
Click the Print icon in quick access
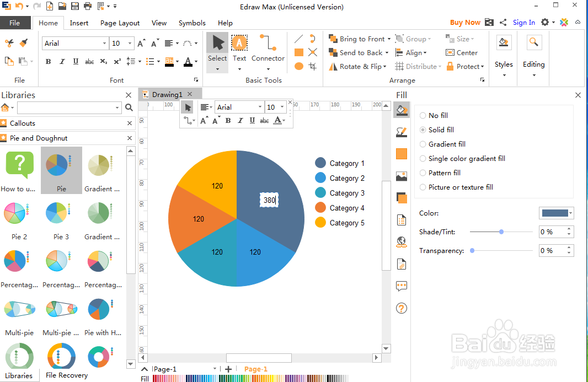tap(87, 6)
